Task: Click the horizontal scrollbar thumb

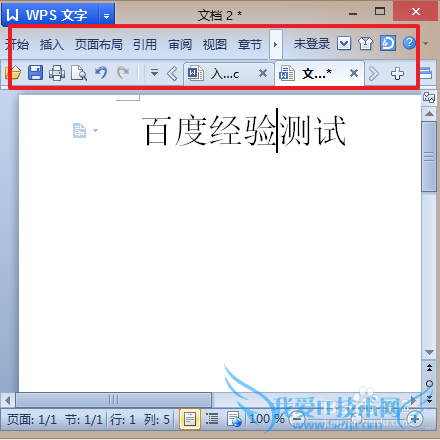Action: click(113, 400)
